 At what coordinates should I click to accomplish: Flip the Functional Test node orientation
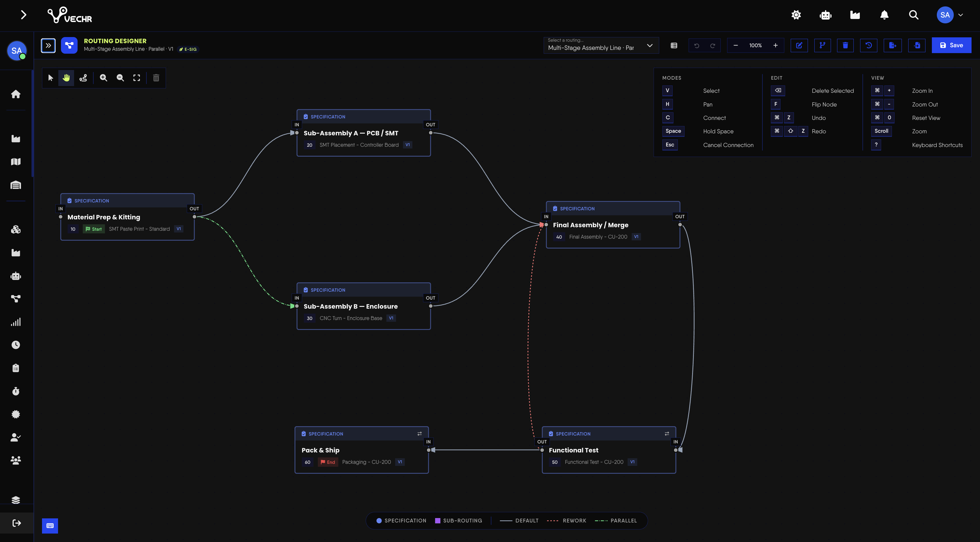[x=666, y=434]
